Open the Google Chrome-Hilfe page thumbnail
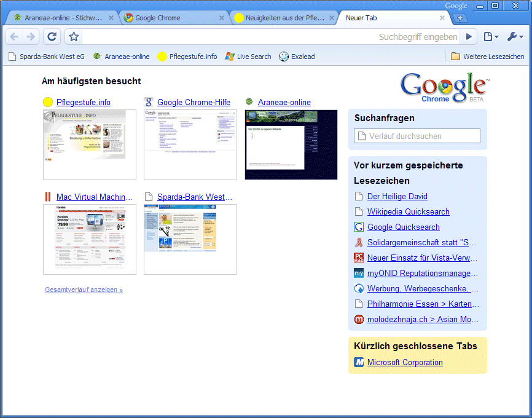The width and height of the screenshot is (532, 418). click(190, 144)
